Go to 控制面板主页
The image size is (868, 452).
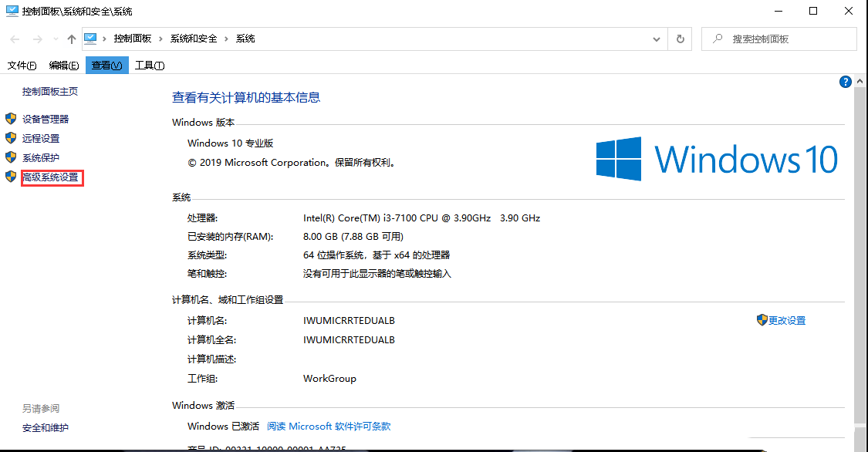click(x=50, y=92)
